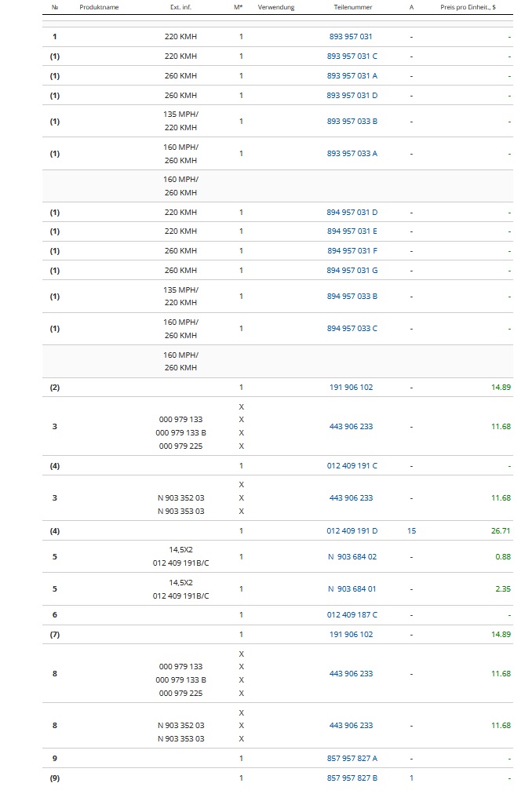Click part number 857 957 827 B

pyautogui.click(x=352, y=778)
